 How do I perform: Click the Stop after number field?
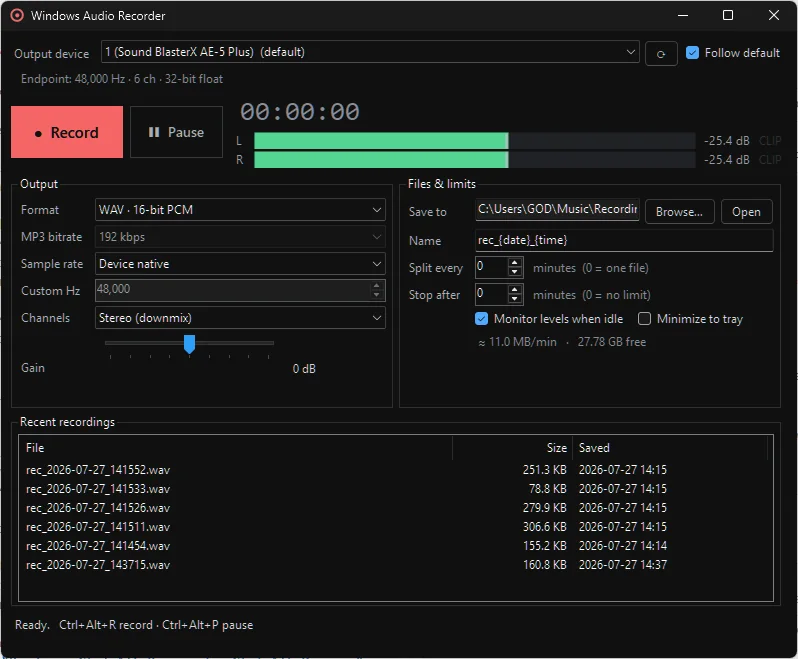pyautogui.click(x=492, y=294)
